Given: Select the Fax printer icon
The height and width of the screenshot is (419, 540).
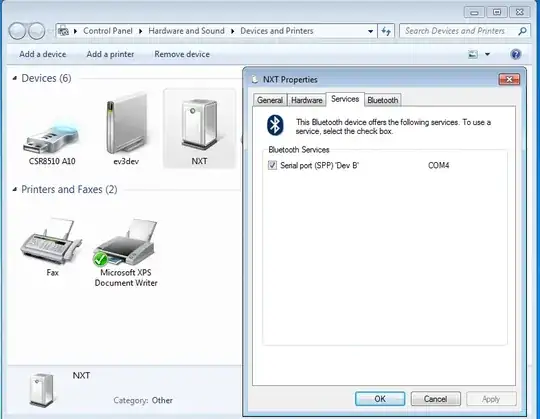Looking at the screenshot, I should click(x=52, y=247).
